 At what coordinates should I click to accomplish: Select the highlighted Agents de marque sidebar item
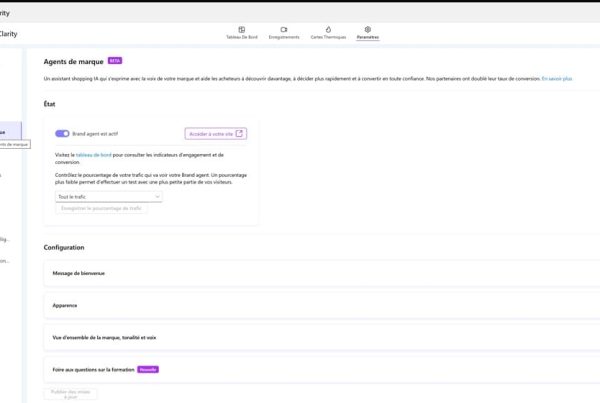pyautogui.click(x=10, y=132)
